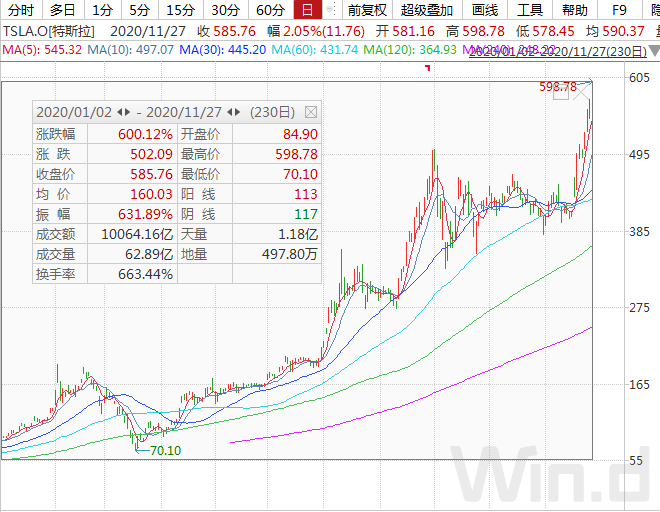Click the red 598.78 high-price marker on the chart
660x512 pixels.
click(558, 87)
